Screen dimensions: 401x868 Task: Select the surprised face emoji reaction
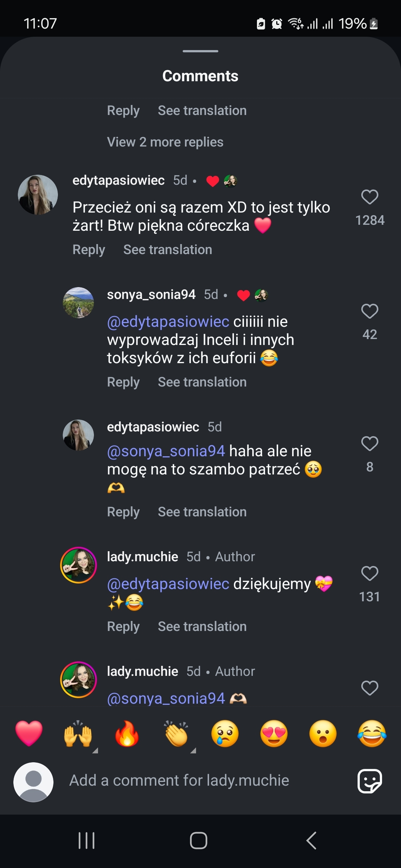click(323, 733)
